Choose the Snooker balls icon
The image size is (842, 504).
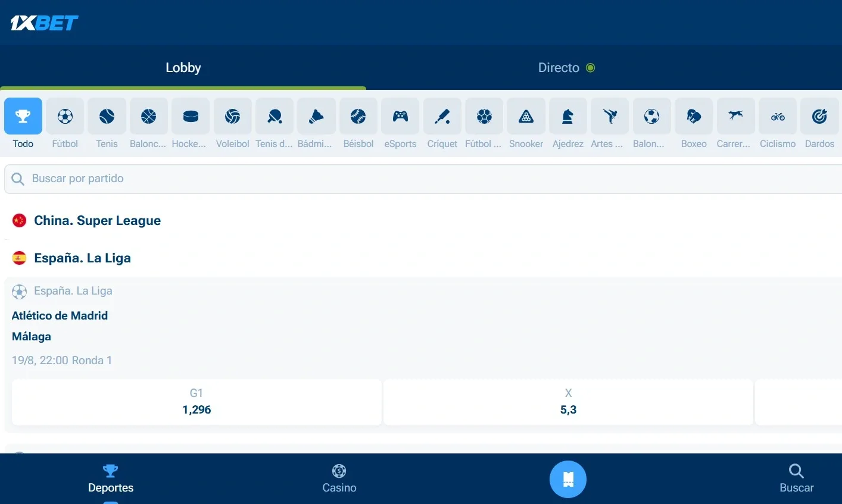526,116
